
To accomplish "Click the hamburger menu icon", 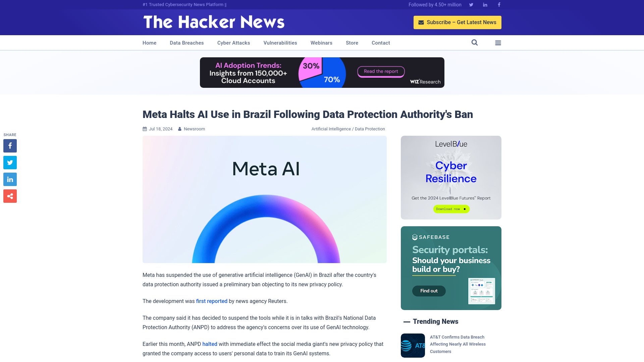I will pos(498,43).
